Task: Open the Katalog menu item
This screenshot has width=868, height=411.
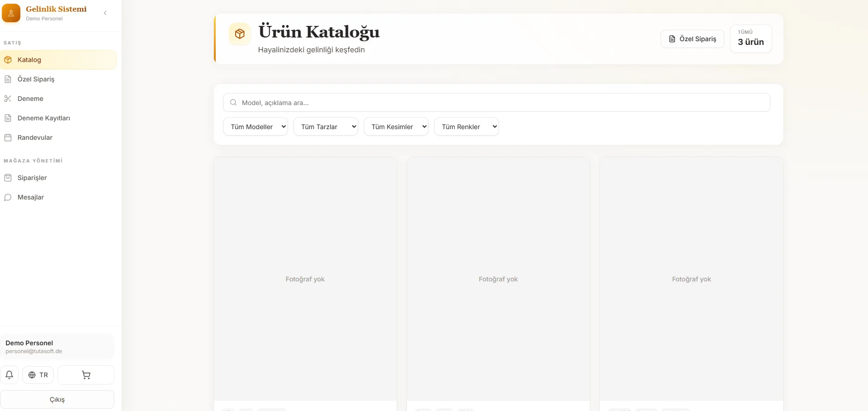Action: click(58, 60)
